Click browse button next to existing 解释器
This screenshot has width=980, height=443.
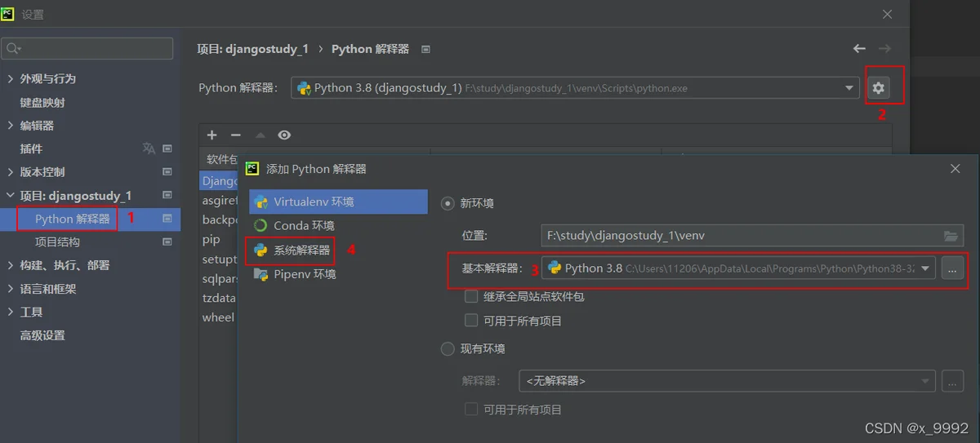coord(953,381)
